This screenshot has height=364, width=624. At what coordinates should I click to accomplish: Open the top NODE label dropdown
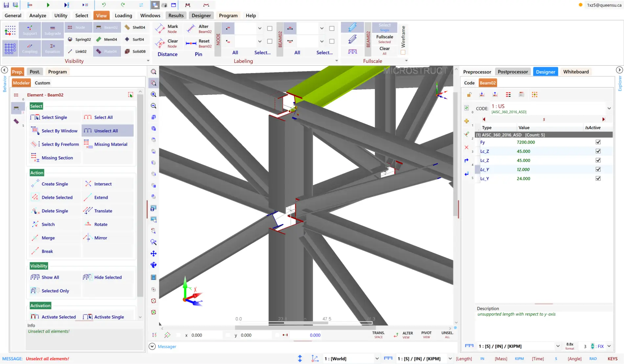click(x=260, y=28)
